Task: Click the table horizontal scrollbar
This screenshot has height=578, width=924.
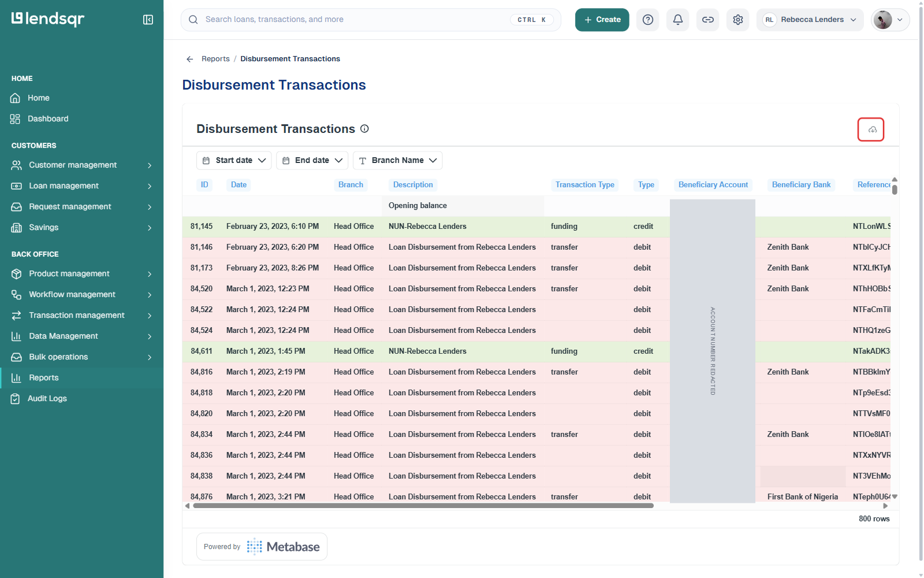Action: (x=423, y=506)
